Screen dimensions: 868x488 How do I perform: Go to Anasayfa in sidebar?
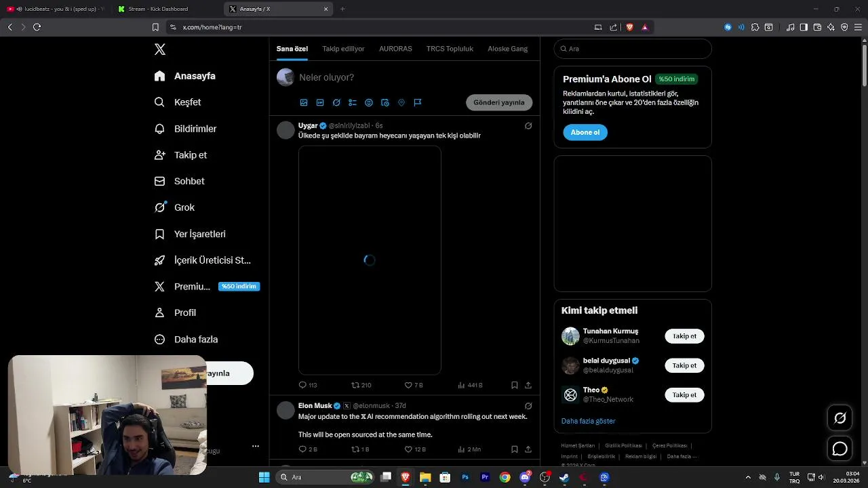(185, 76)
